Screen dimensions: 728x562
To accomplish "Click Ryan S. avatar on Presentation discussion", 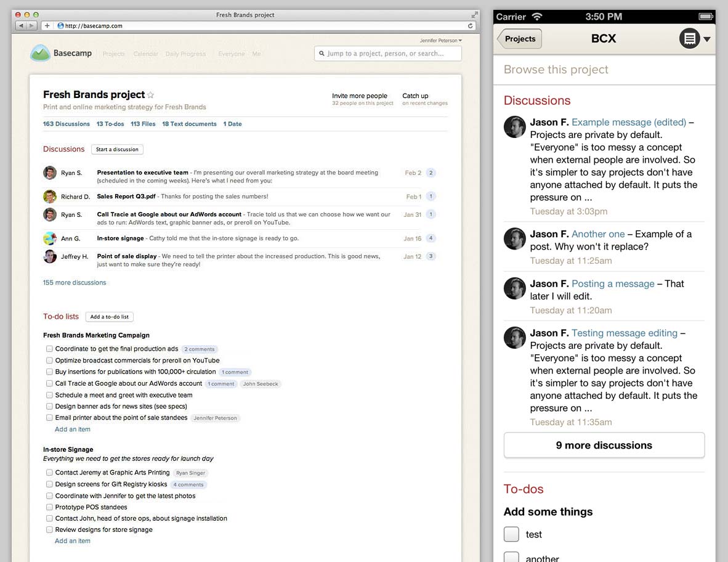I will pyautogui.click(x=50, y=173).
